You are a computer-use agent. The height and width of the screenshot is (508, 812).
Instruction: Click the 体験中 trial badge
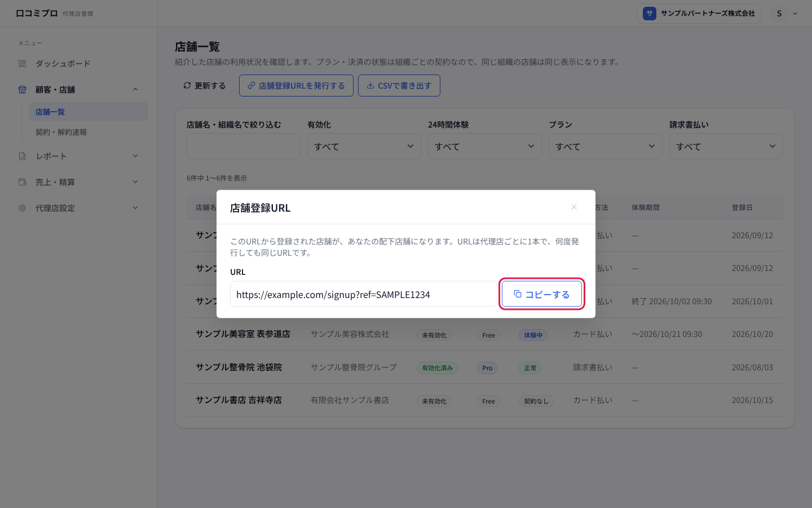pos(533,335)
